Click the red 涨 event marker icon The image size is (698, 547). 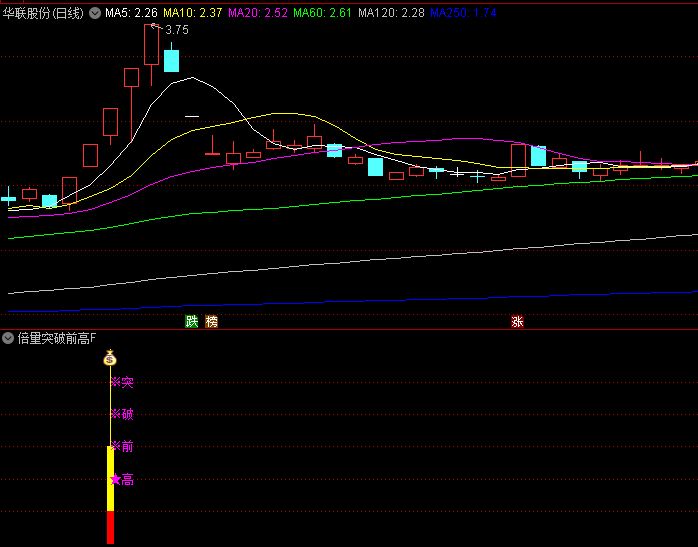coord(517,321)
